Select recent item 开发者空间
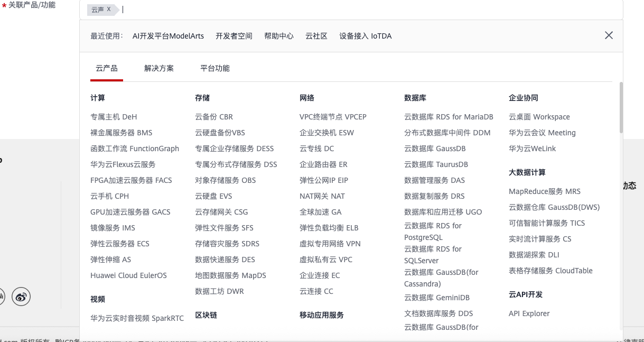This screenshot has height=342, width=644. (x=234, y=36)
